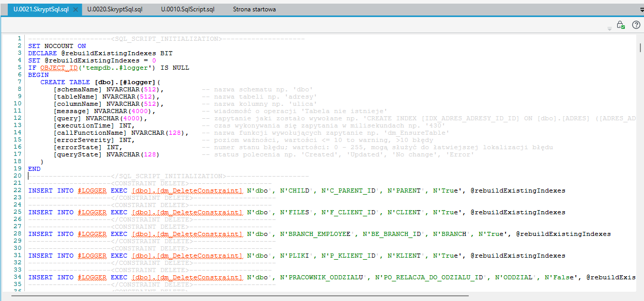The image size is (644, 301).
Task: Click the [callFunctionName] column definition
Action: pos(121,133)
